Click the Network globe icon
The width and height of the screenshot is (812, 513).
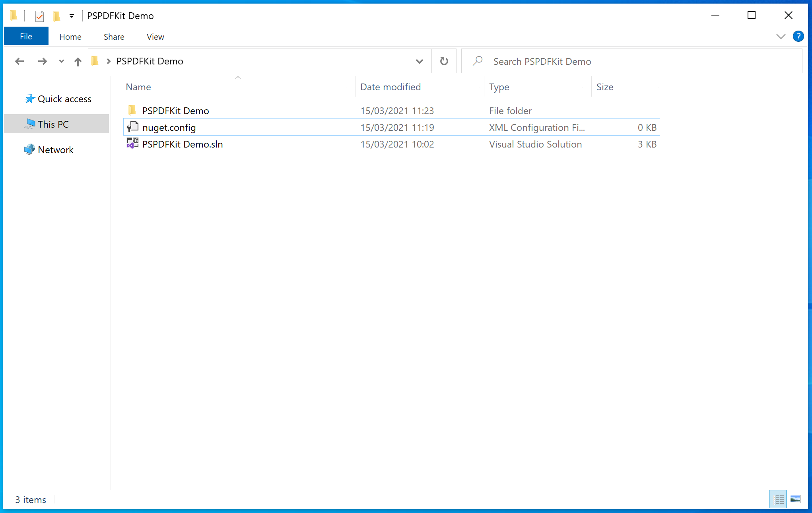(29, 150)
